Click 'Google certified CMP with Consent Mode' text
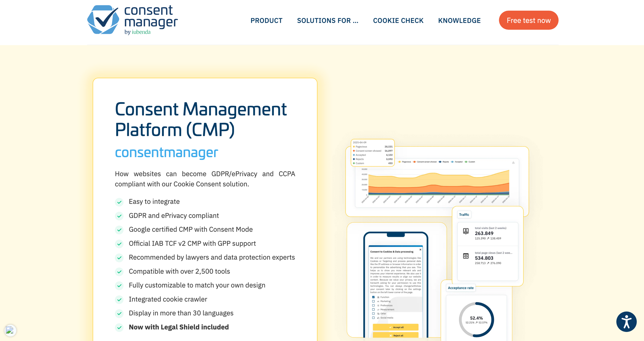Viewport: 644px width, 341px height. (x=191, y=229)
